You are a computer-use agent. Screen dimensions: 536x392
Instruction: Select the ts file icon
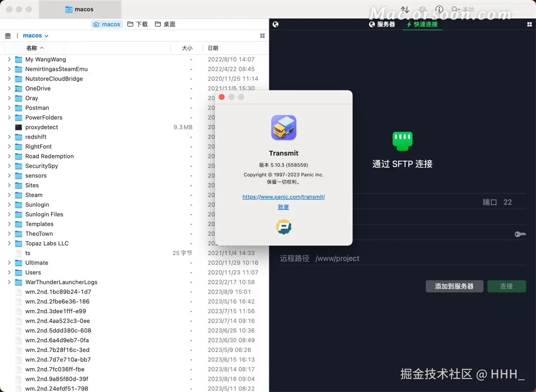click(x=18, y=253)
